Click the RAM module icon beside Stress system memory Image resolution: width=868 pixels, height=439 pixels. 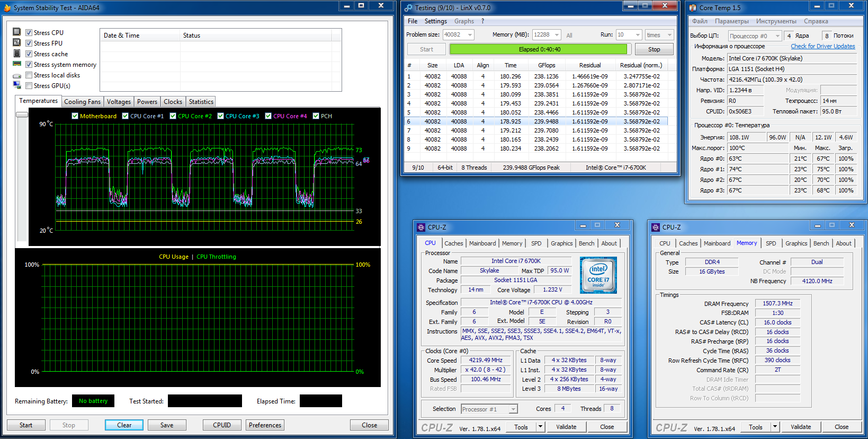[17, 64]
